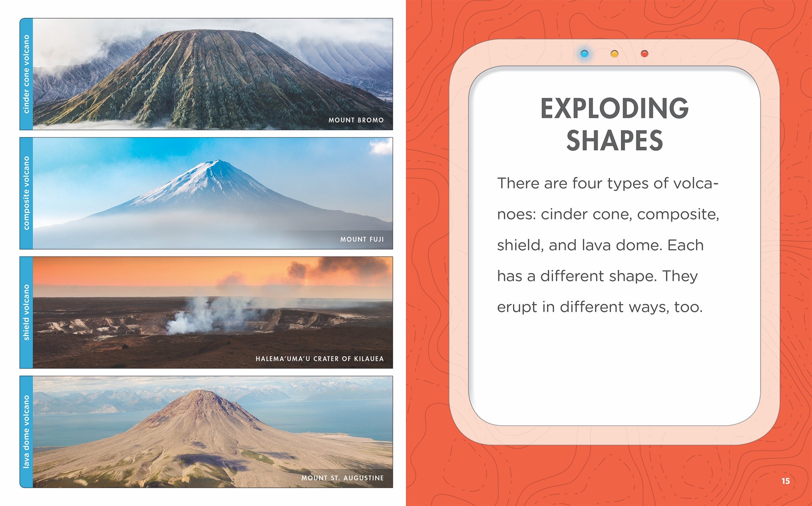The image size is (812, 506).
Task: Click the paragraph starting 'There are four types'
Action: 608,245
